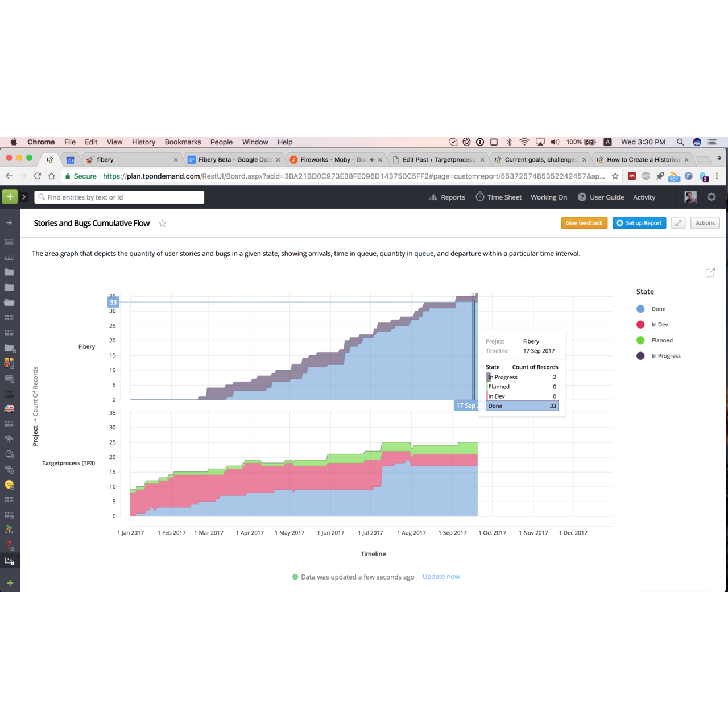The height and width of the screenshot is (728, 728).
Task: Click the Give feedback button
Action: pos(584,223)
